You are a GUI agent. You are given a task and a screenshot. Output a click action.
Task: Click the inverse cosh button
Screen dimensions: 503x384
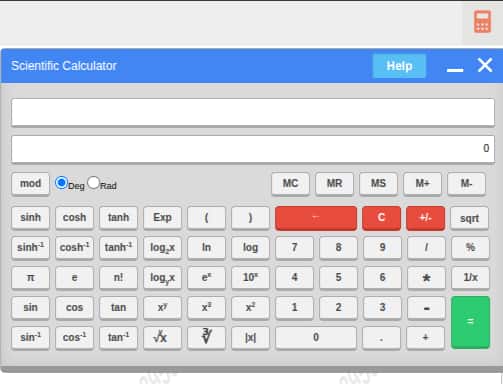point(74,248)
